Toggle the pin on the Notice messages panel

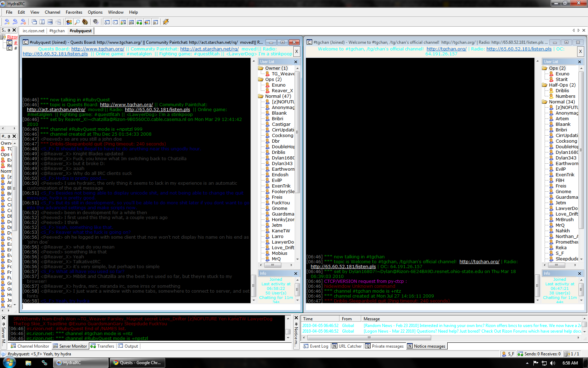296,324
